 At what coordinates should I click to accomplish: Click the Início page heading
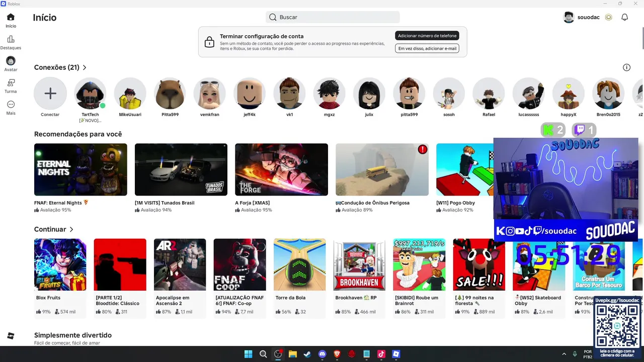tap(45, 18)
